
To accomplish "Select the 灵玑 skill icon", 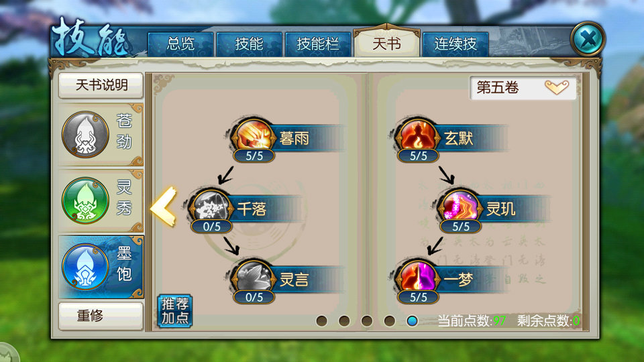I will (x=460, y=206).
